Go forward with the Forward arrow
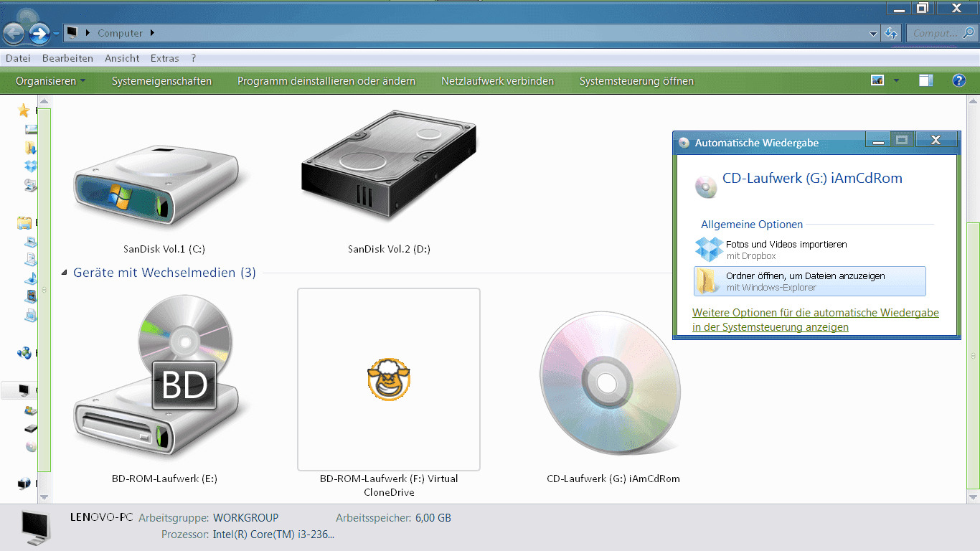This screenshot has width=980, height=551. tap(39, 33)
